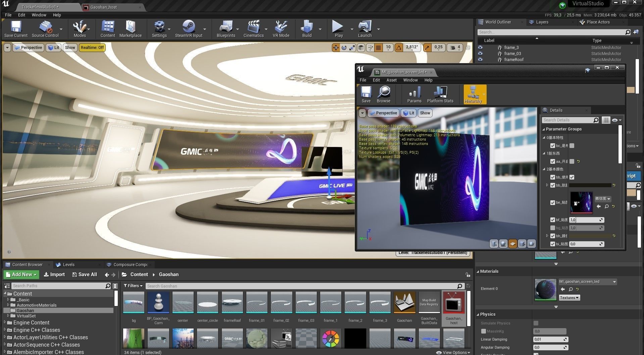The height and width of the screenshot is (355, 644).
Task: Open the Window menu in the main window
Action: coord(39,15)
